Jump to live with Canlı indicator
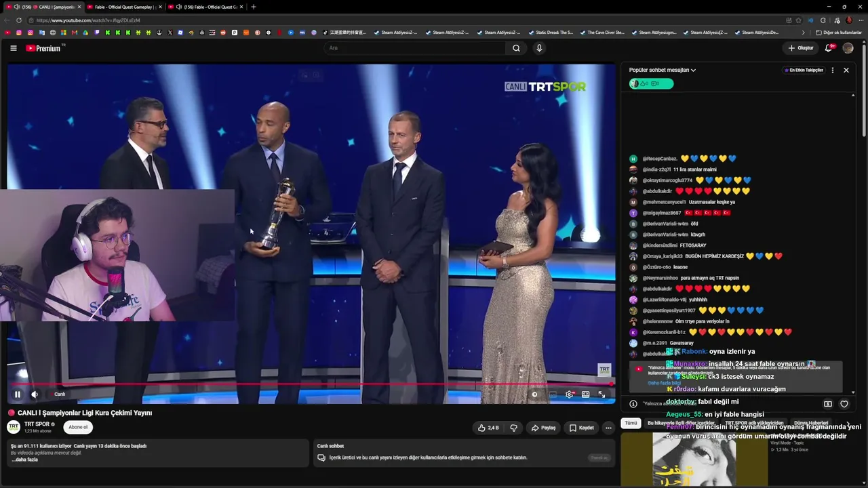The height and width of the screenshot is (488, 868). click(x=57, y=394)
